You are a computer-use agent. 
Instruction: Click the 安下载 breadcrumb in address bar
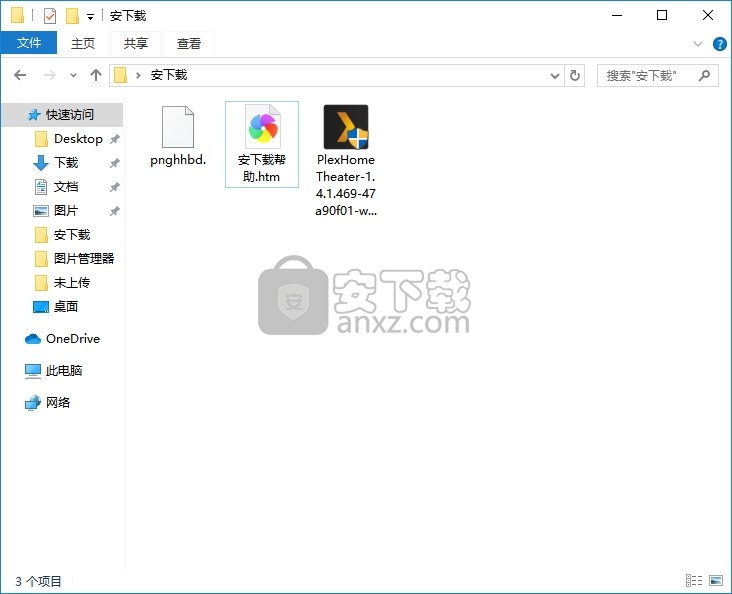coord(169,75)
